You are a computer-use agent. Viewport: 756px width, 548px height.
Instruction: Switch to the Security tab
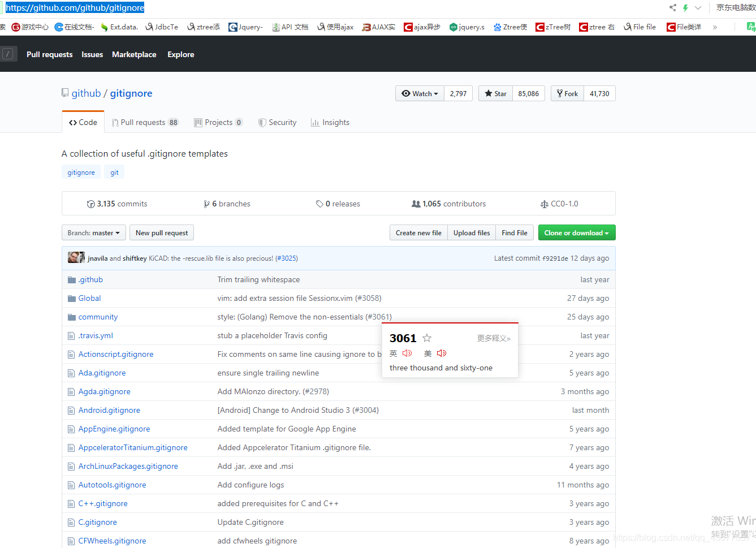click(277, 122)
